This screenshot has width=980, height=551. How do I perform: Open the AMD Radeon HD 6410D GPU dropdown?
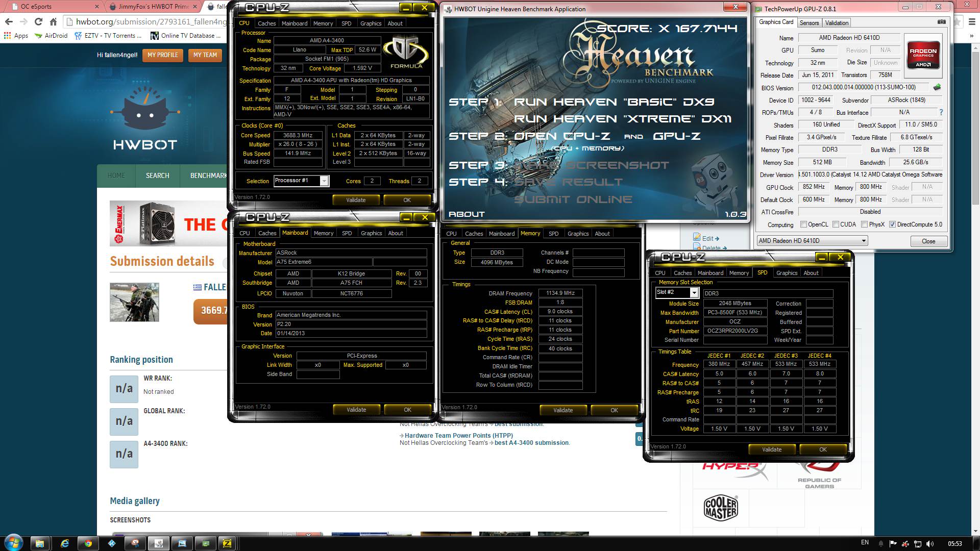[812, 241]
